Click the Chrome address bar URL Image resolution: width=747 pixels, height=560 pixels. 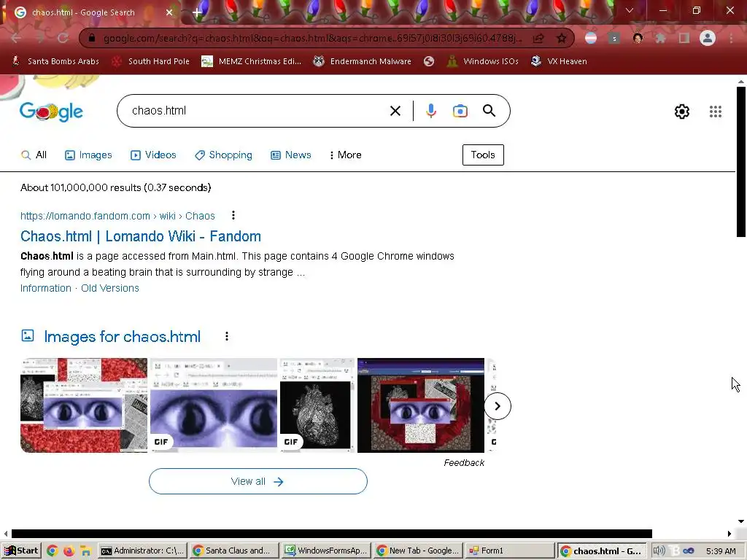tap(312, 38)
